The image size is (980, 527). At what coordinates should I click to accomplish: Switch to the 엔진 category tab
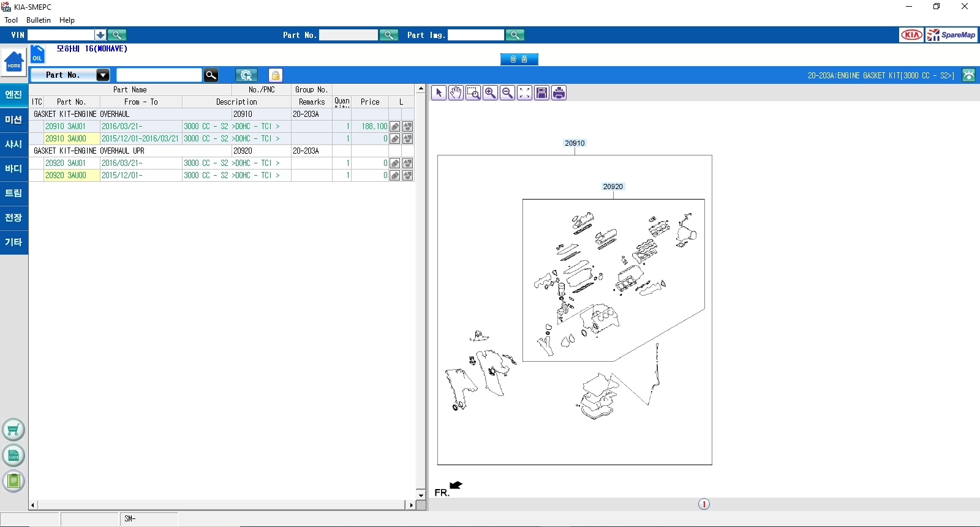[x=13, y=95]
